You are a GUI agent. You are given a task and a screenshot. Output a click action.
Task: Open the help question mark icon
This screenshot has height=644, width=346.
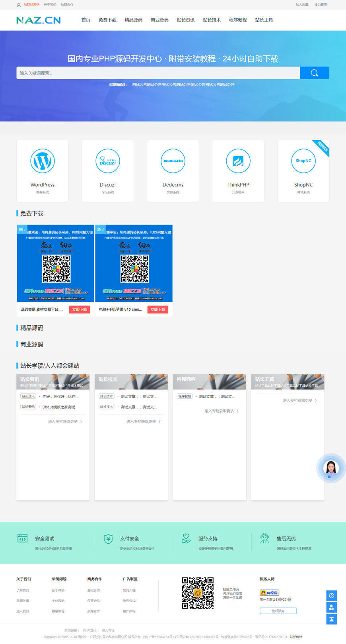[332, 596]
